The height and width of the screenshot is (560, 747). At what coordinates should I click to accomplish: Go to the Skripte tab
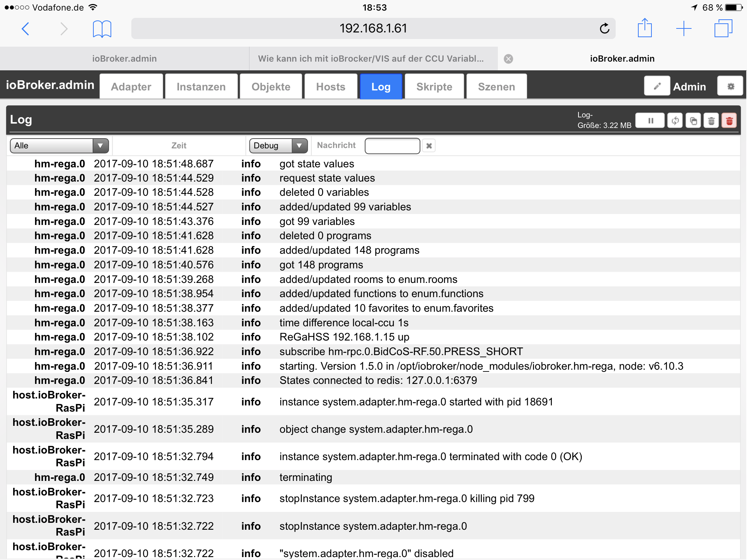click(434, 87)
